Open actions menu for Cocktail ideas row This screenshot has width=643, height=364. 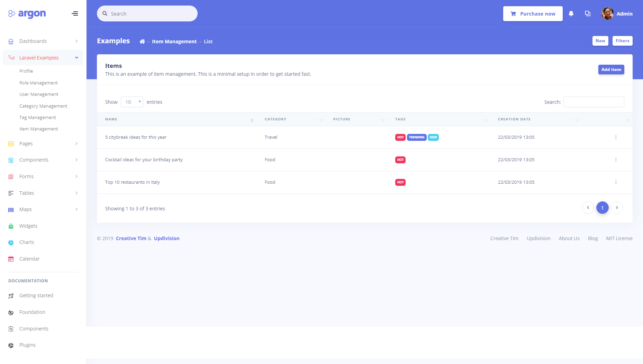click(616, 160)
